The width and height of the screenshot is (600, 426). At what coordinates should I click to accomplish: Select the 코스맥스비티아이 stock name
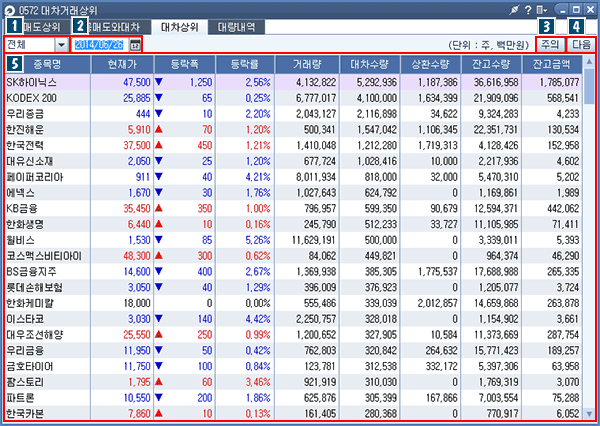44,256
